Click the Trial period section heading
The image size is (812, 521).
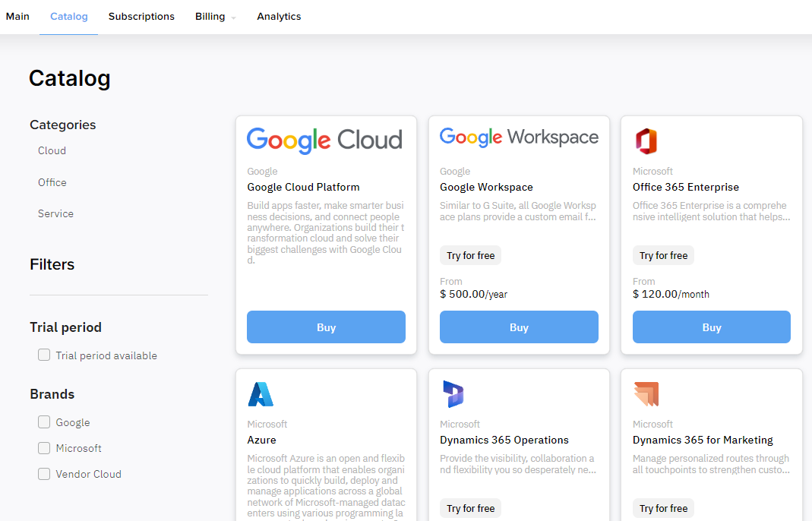click(x=66, y=327)
